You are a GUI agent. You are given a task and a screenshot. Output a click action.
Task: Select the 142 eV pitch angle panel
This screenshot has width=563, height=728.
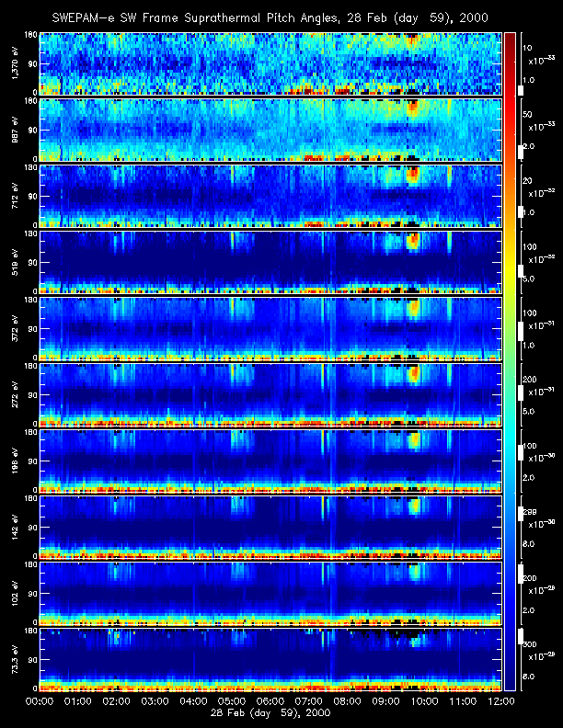point(269,527)
